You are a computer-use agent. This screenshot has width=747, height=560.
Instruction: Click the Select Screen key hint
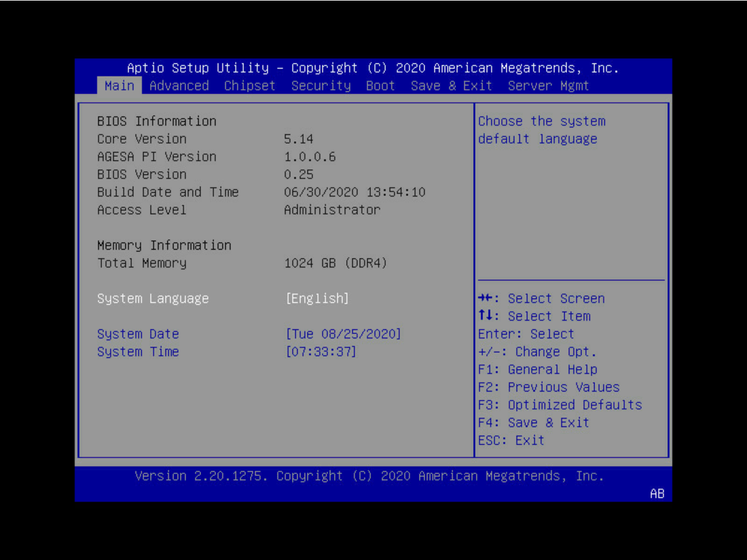542,299
